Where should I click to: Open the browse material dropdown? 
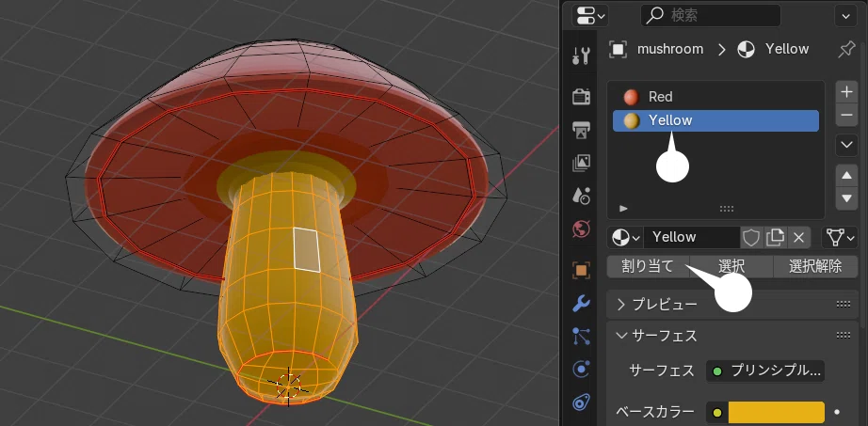(625, 238)
